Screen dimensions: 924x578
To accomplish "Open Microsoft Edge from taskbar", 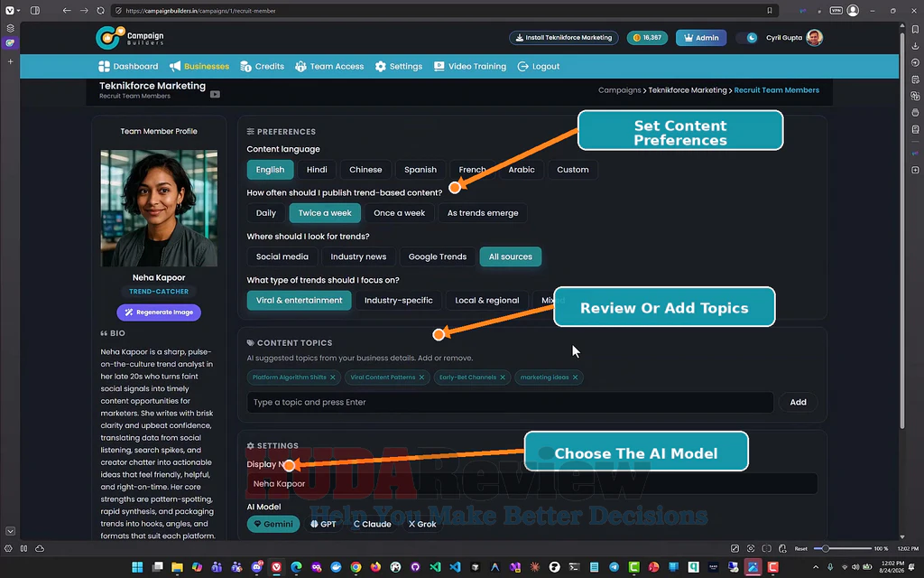I will tap(296, 567).
